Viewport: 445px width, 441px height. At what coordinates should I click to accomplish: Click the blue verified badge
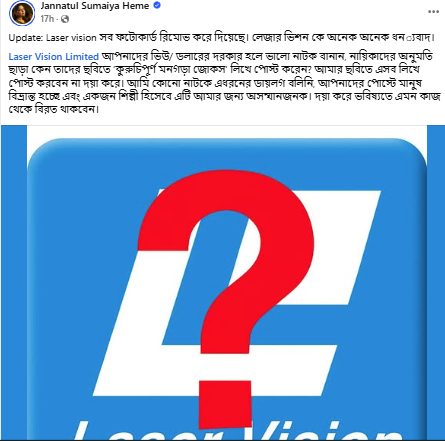coord(157,6)
